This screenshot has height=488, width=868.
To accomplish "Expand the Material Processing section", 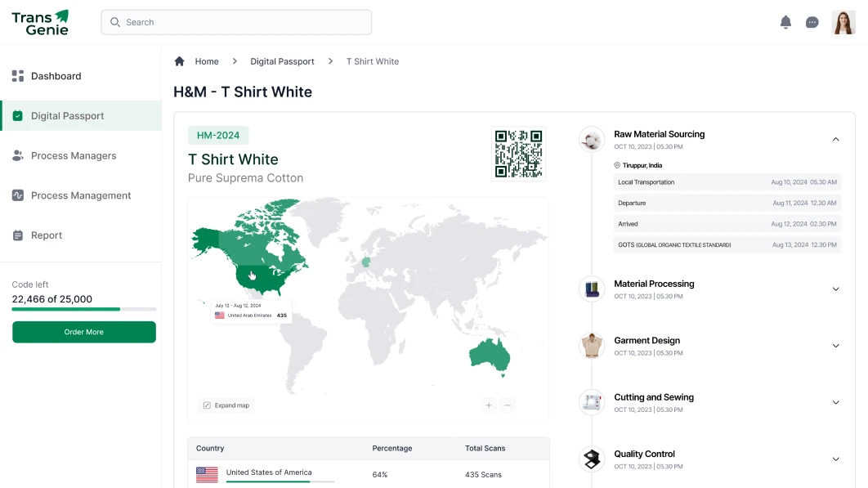I will [836, 289].
